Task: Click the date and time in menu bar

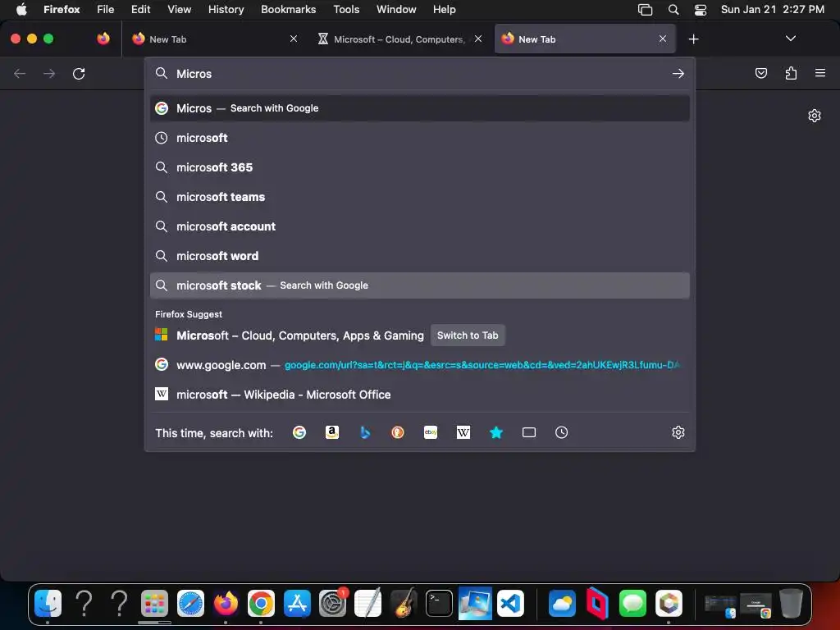Action: pyautogui.click(x=773, y=9)
